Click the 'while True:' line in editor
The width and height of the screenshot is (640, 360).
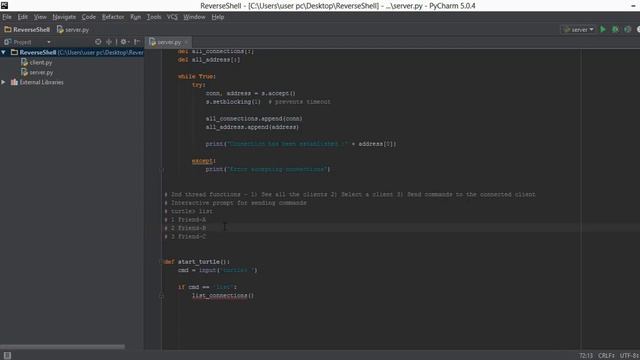coord(197,76)
